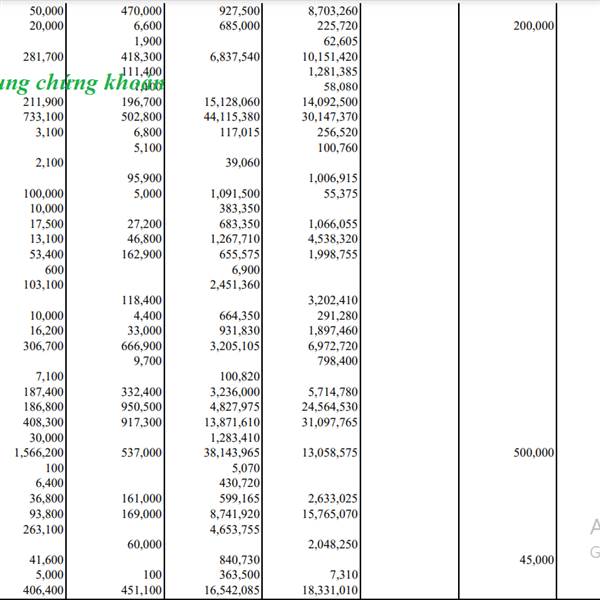Viewport: 600px width, 600px height.
Task: Click the 27,200 cell
Action: 144,224
